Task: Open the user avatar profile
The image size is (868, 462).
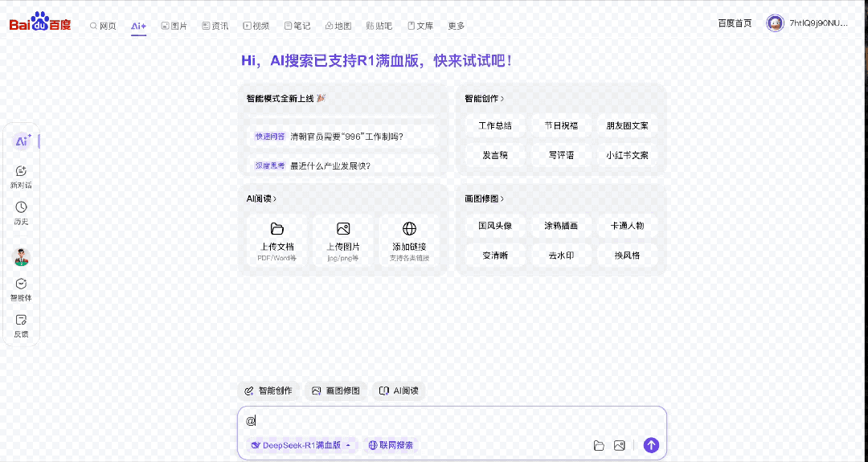Action: [775, 23]
